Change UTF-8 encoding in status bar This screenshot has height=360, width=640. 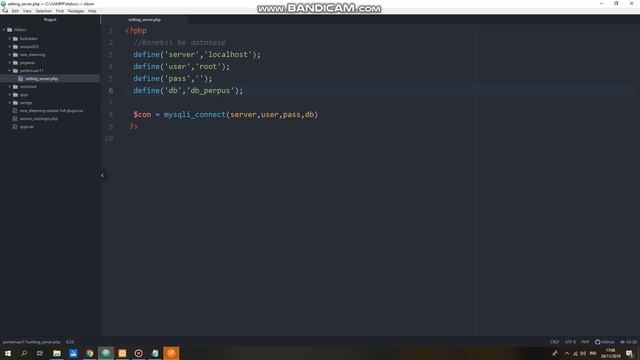[x=570, y=342]
